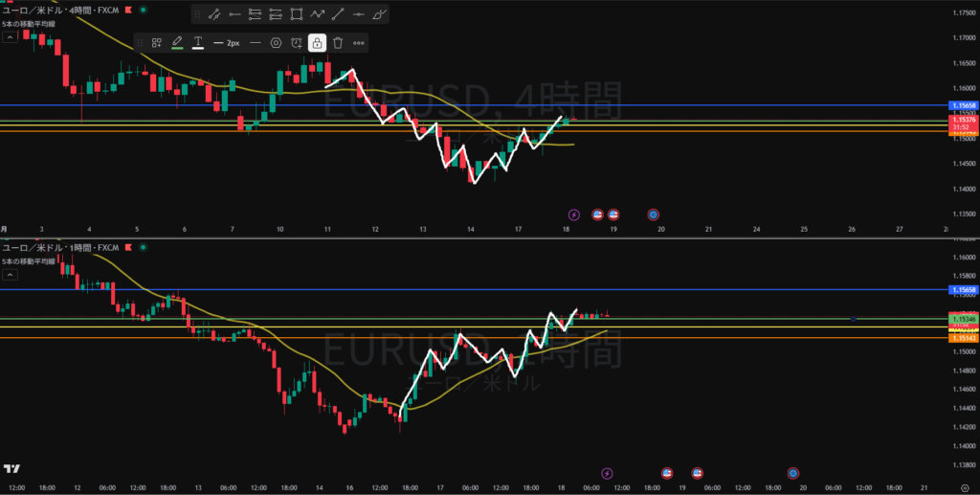Toggle the lock on selected drawing
Viewport: 980px width, 495px height.
pos(317,43)
